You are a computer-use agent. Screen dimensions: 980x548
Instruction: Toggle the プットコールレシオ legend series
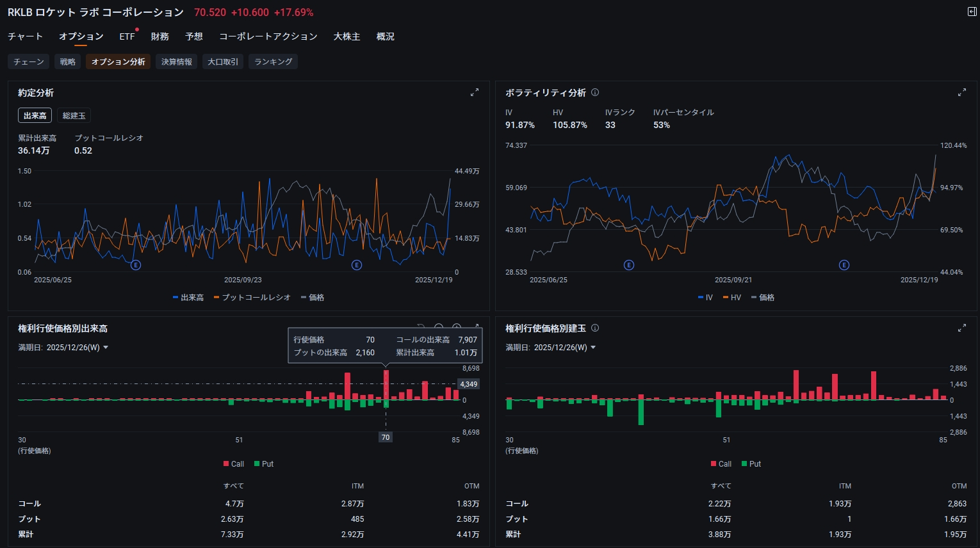tap(252, 298)
